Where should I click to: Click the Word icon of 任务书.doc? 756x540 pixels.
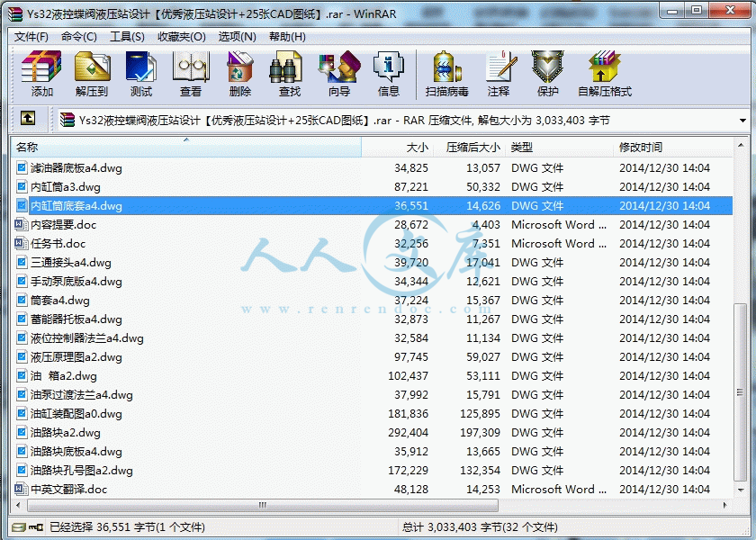(x=21, y=243)
